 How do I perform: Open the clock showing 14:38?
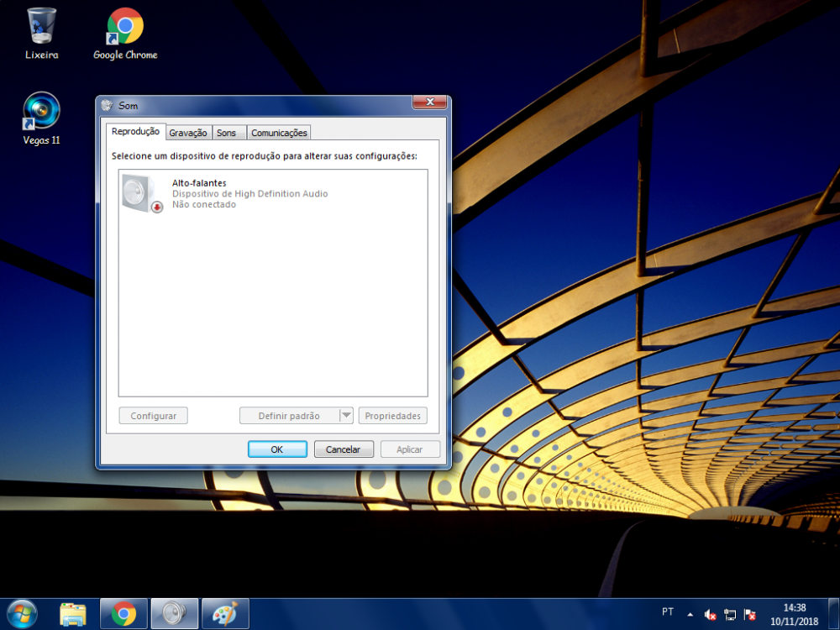[x=795, y=615]
